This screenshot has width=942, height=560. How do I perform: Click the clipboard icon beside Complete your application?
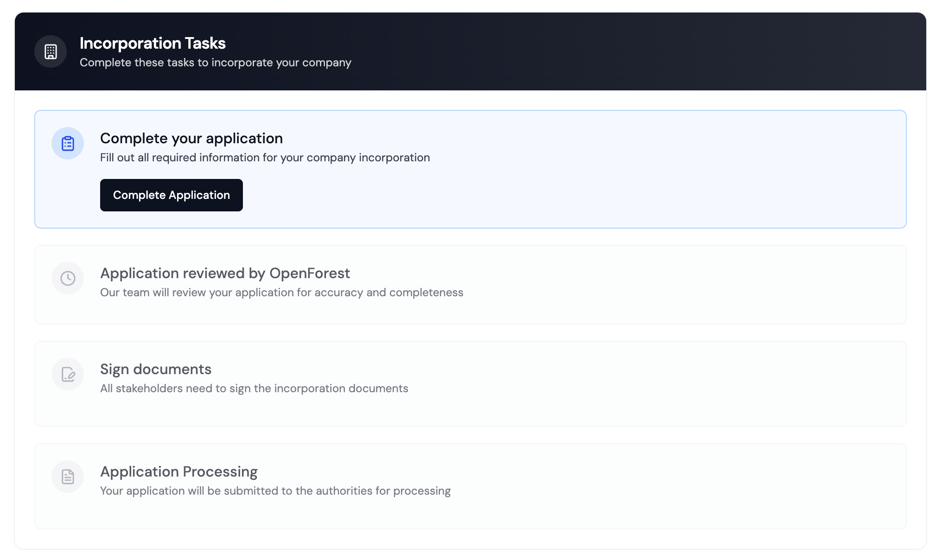pos(68,143)
